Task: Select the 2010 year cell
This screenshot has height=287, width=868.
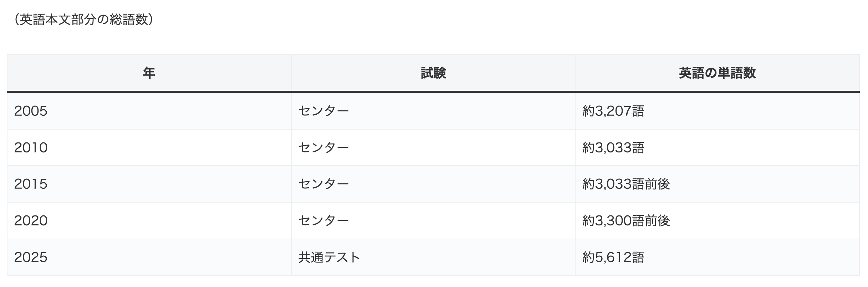Action: click(x=31, y=147)
